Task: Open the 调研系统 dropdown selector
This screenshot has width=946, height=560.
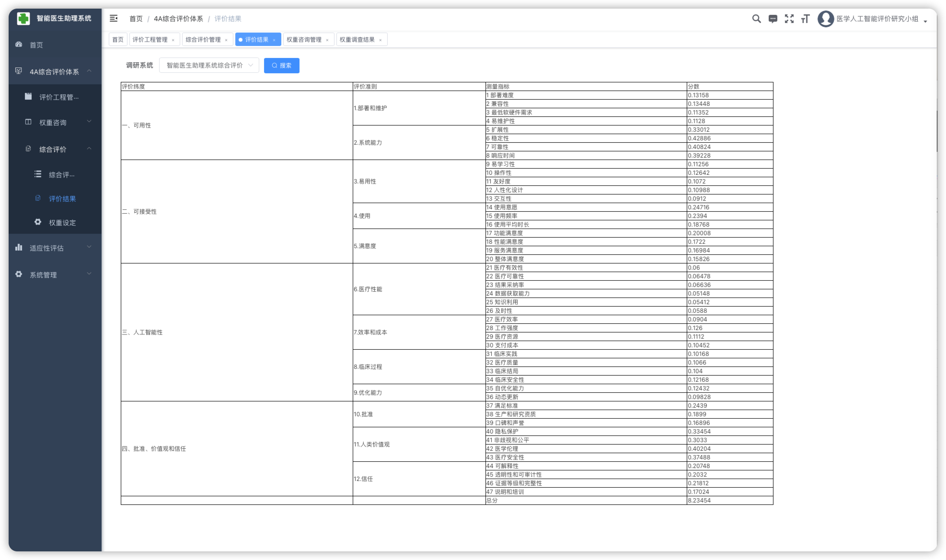Action: (209, 65)
